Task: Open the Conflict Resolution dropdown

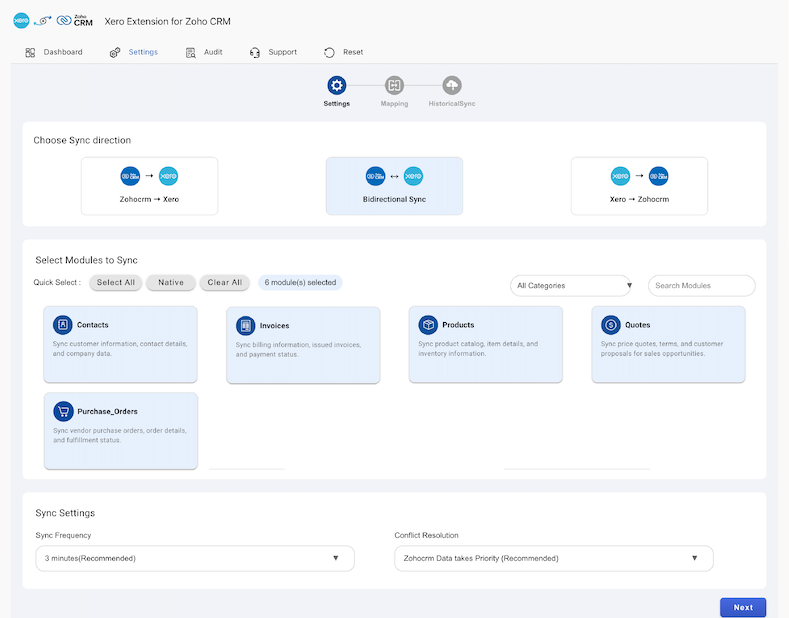Action: 554,558
